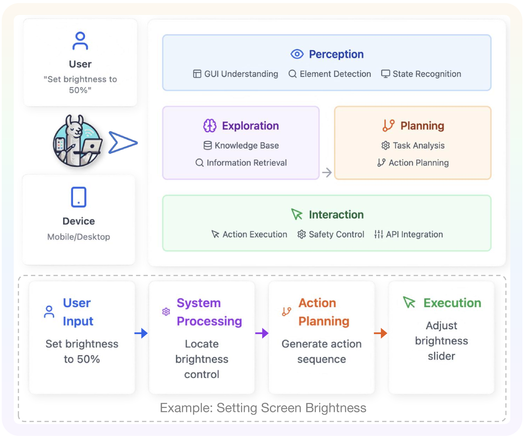Click the API Integration sliders icon
This screenshot has height=438, width=526.
click(x=378, y=234)
